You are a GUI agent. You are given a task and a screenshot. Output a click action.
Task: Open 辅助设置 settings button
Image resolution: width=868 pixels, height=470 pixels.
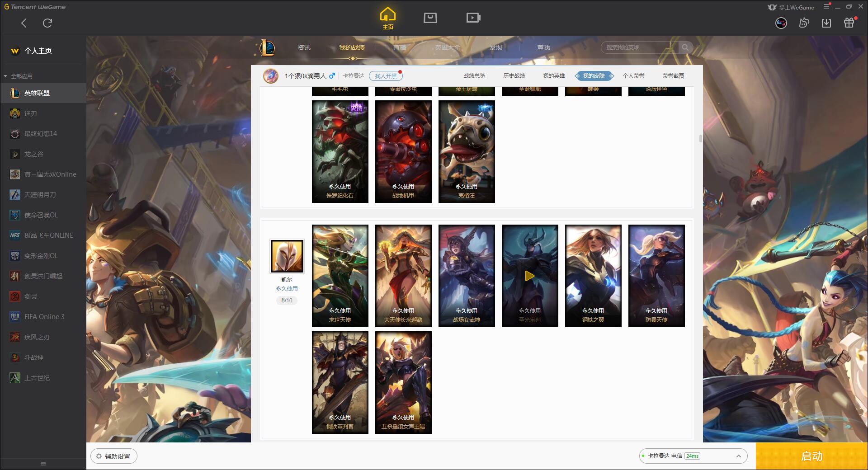coord(114,456)
